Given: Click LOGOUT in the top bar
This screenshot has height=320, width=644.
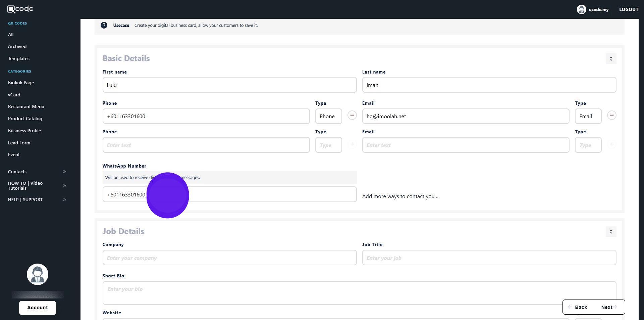Looking at the screenshot, I should (x=629, y=9).
